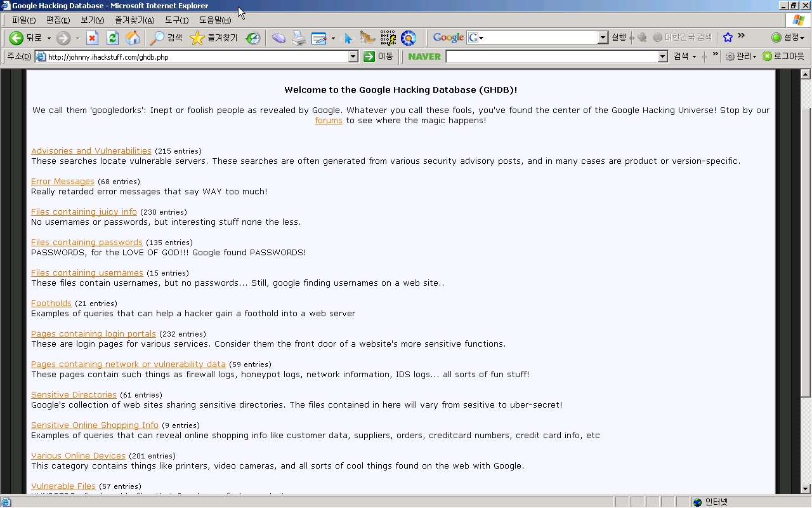Image resolution: width=812 pixels, height=508 pixels.
Task: Click the Mail icon in toolbar
Action: pyautogui.click(x=278, y=38)
